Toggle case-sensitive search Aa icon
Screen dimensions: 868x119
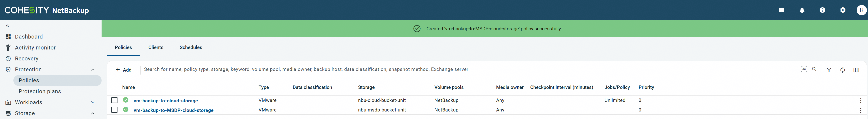(804, 69)
